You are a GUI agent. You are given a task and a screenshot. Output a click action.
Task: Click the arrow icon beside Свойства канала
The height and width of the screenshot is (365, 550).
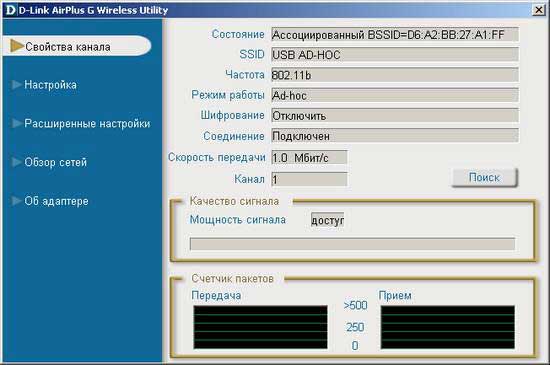(17, 46)
